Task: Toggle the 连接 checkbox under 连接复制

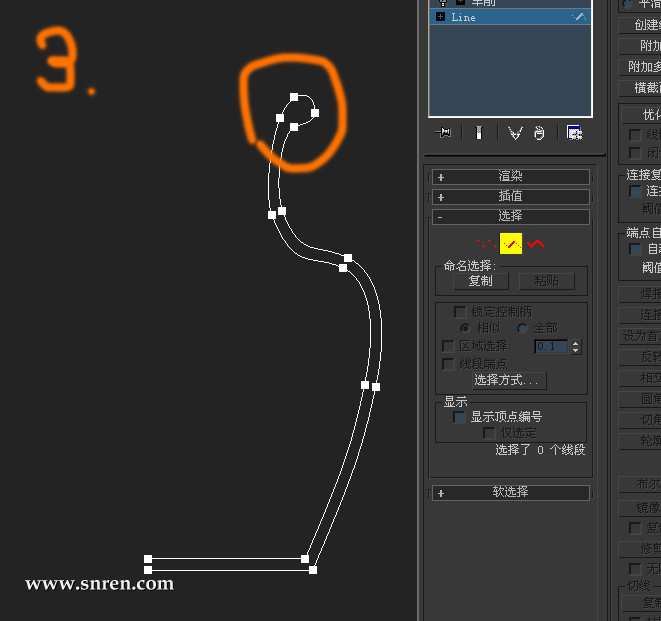Action: [x=635, y=191]
